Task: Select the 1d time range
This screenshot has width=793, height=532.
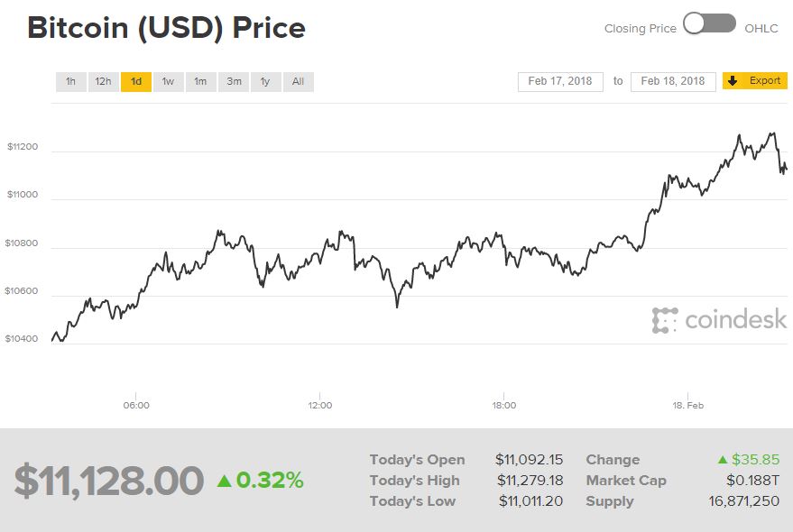Action: coord(136,82)
